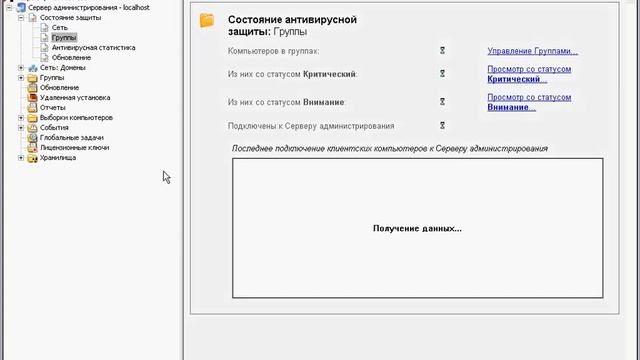Open the Управление Группами link
Image resolution: width=640 pixels, height=360 pixels.
point(533,51)
